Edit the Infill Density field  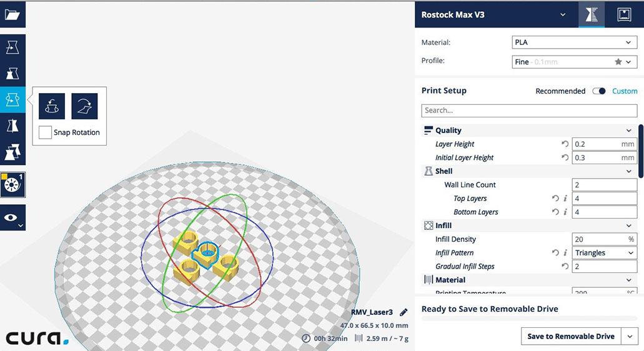[x=605, y=239]
